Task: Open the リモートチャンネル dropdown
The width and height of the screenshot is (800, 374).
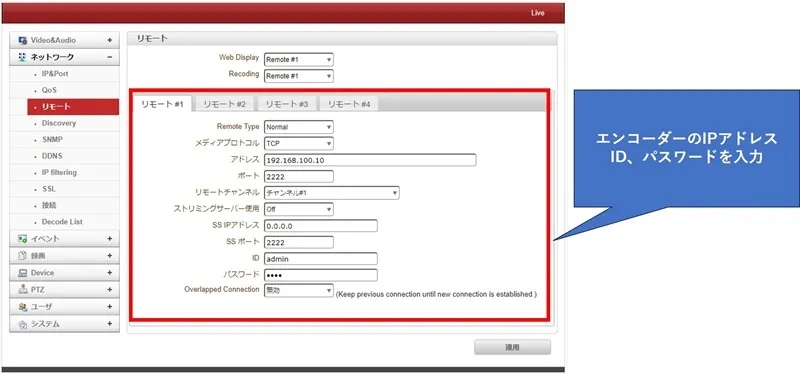Action: point(332,193)
